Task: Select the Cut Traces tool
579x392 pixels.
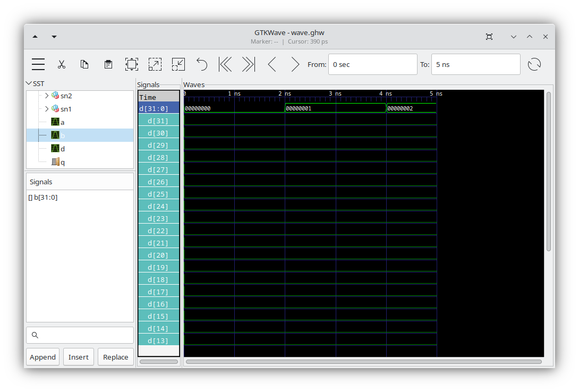Action: [62, 64]
